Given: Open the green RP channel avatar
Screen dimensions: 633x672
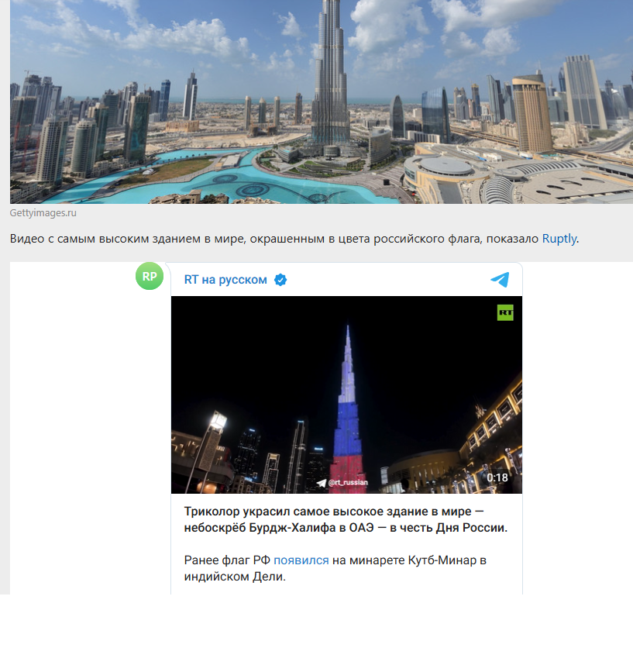Looking at the screenshot, I should (150, 276).
